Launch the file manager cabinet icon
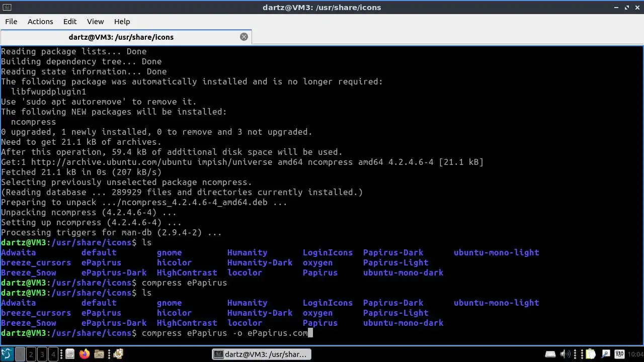This screenshot has width=644, height=362. (x=70, y=354)
